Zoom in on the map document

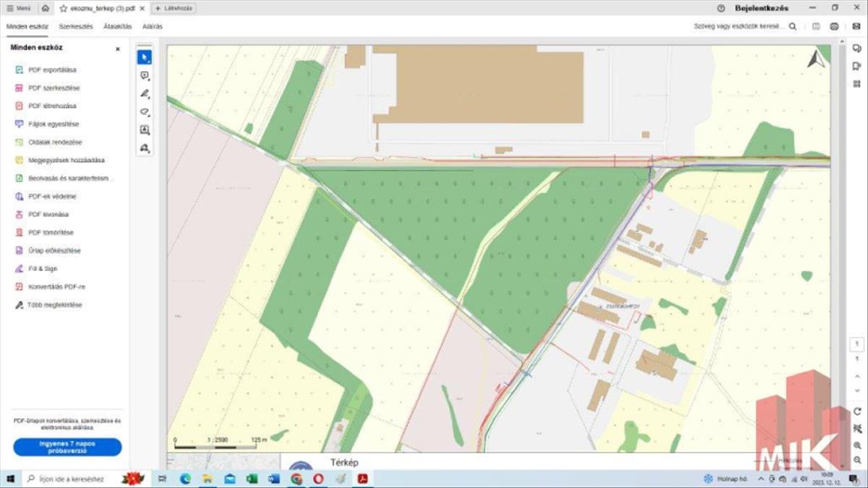tap(857, 445)
